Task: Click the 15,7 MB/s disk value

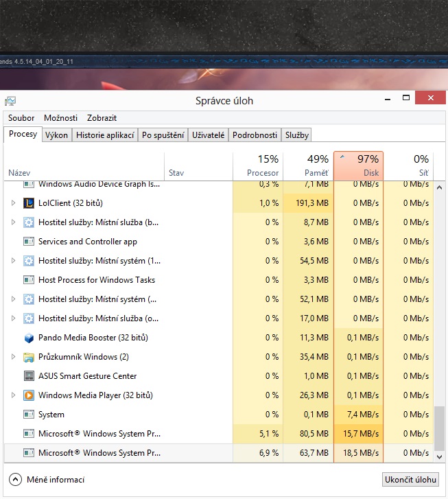Action: click(x=361, y=434)
